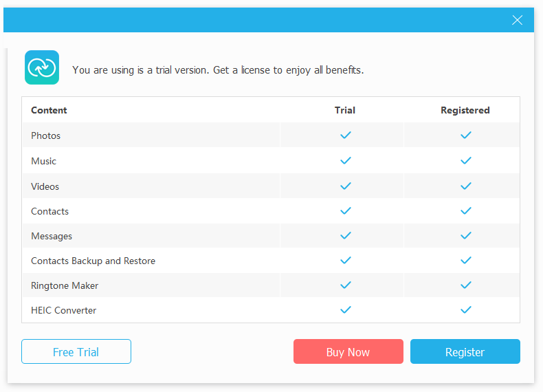543x392 pixels.
Task: Click the Trial checkmark for Ringtone Maker
Action: tap(346, 285)
